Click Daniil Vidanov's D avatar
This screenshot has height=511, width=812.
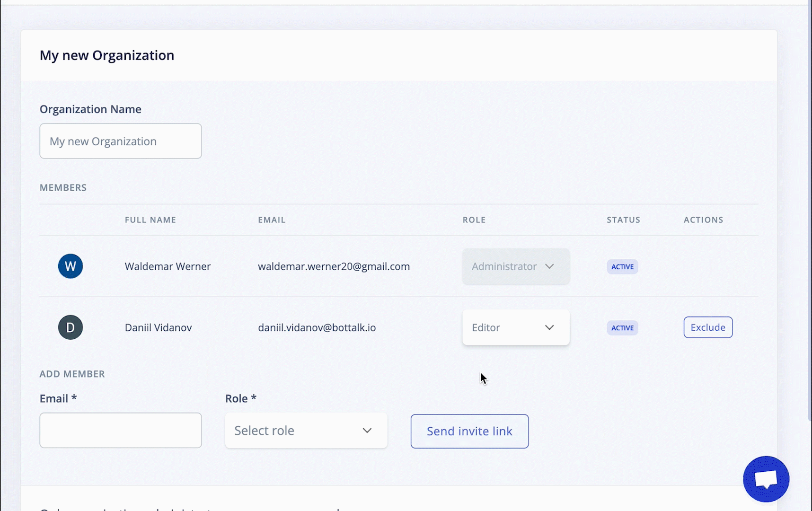pyautogui.click(x=71, y=327)
